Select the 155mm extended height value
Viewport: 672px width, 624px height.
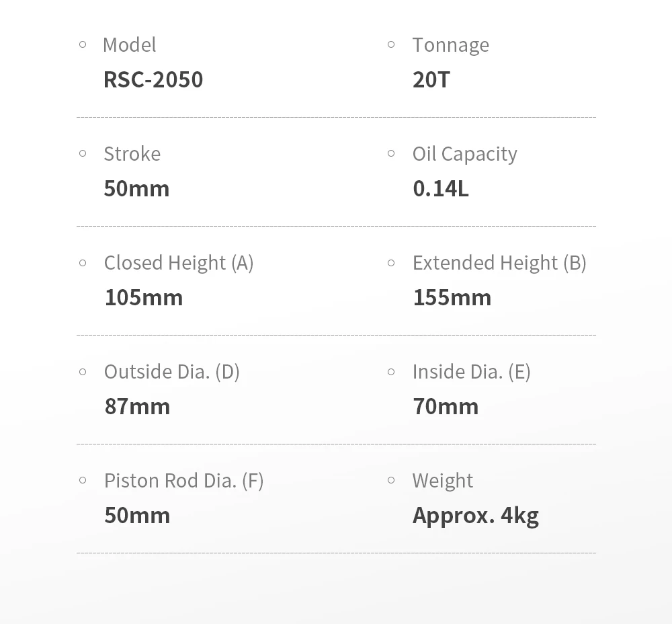point(452,298)
